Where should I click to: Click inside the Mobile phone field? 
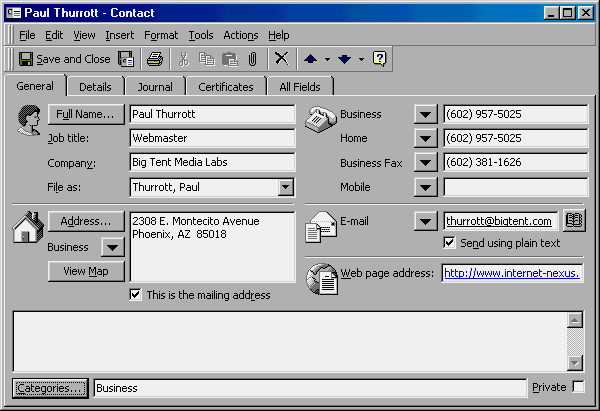[515, 187]
